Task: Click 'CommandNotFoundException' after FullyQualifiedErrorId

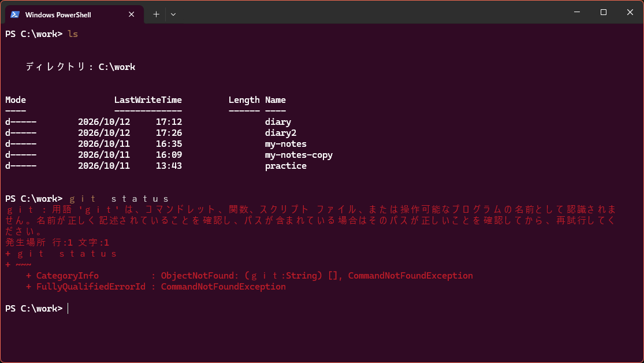Action: coord(224,287)
